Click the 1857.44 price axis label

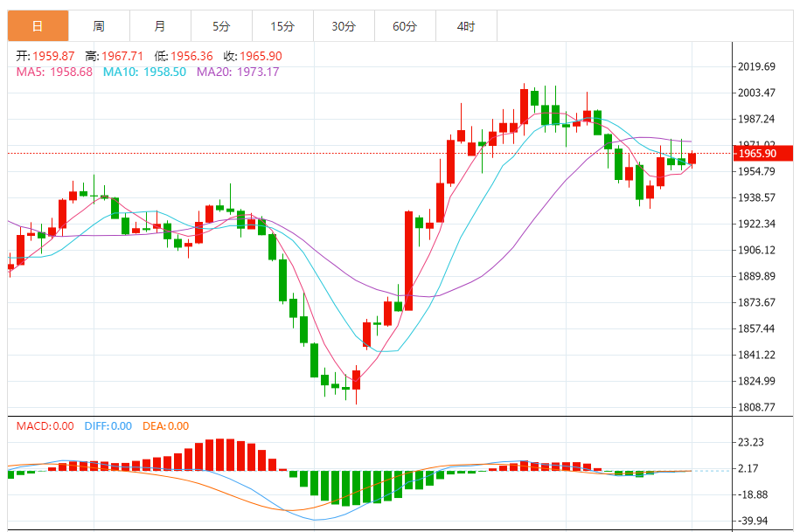coord(756,328)
